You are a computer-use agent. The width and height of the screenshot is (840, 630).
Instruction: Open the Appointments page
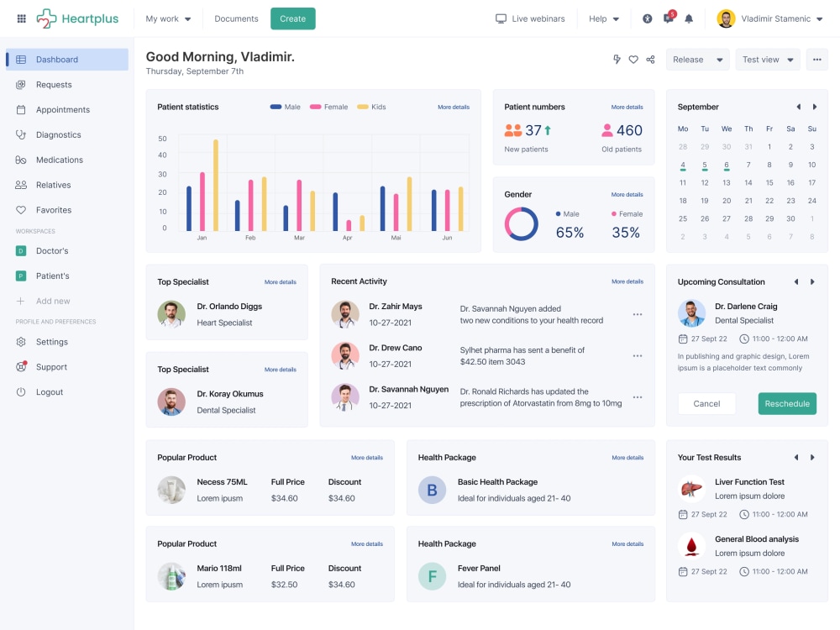64,109
